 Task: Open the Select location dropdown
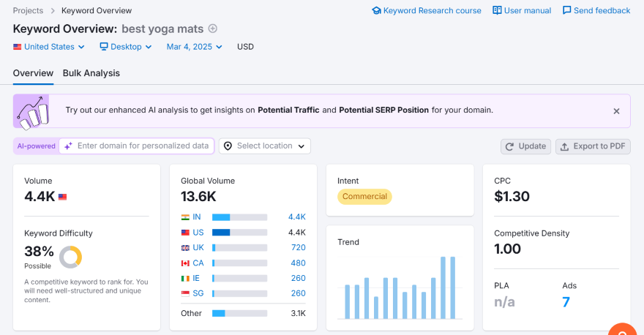(x=264, y=146)
